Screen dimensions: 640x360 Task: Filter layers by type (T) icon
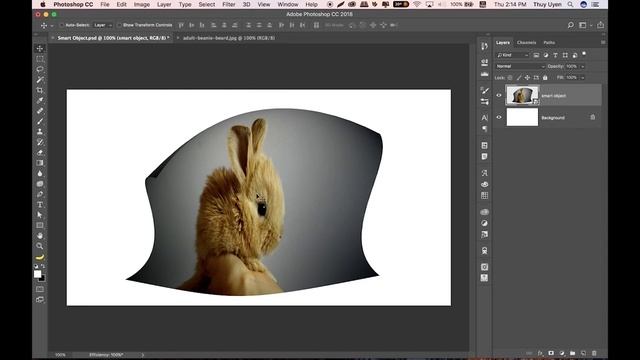click(556, 55)
